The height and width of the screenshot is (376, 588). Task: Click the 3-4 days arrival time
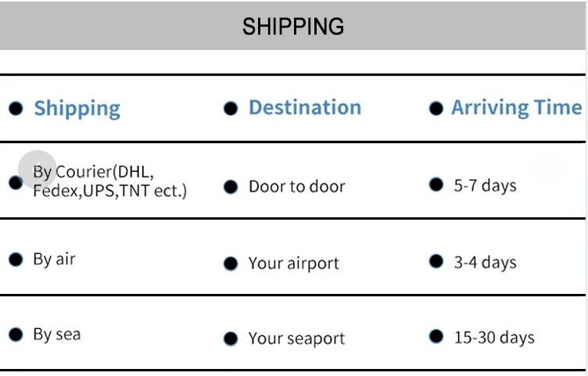(485, 263)
